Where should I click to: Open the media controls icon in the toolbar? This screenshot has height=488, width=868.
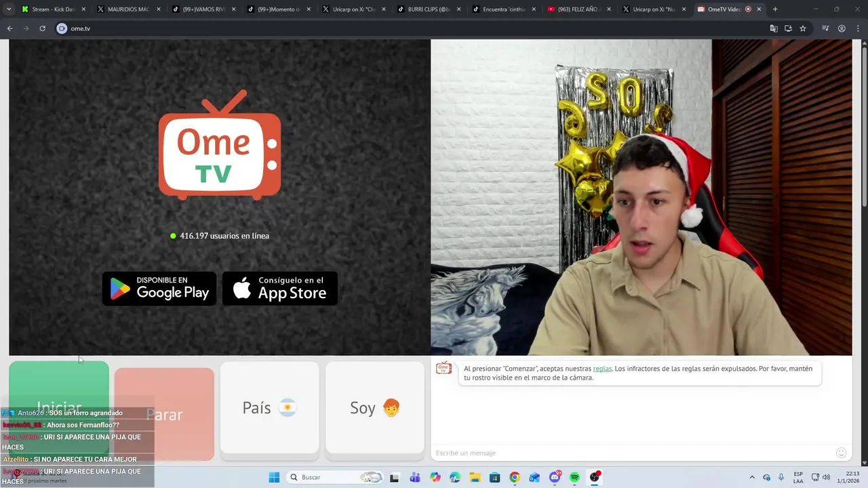pyautogui.click(x=825, y=28)
